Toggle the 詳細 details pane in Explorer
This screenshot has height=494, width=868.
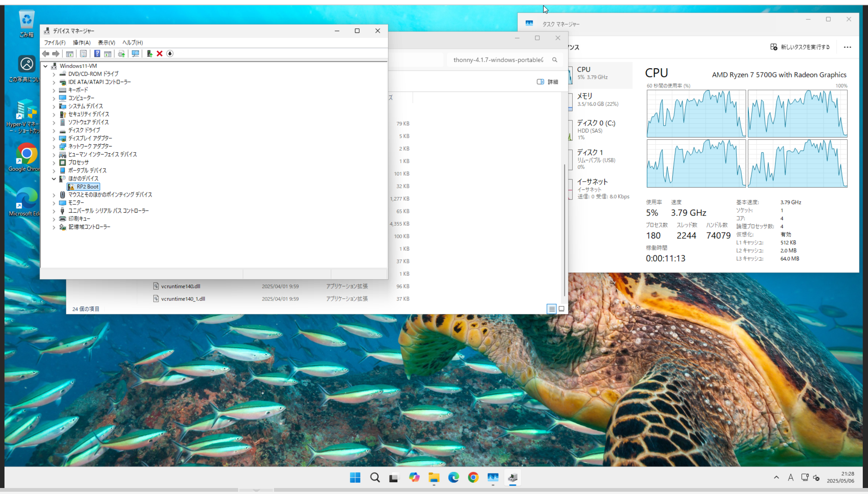click(x=548, y=82)
